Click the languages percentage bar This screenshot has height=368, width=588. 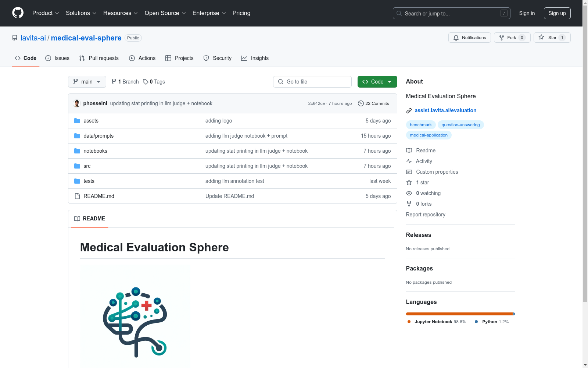point(460,314)
